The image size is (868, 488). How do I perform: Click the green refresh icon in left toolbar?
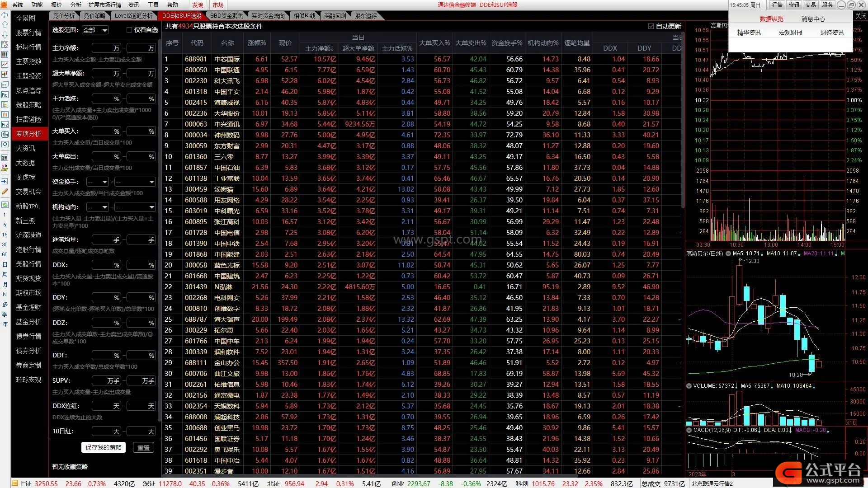(5, 204)
